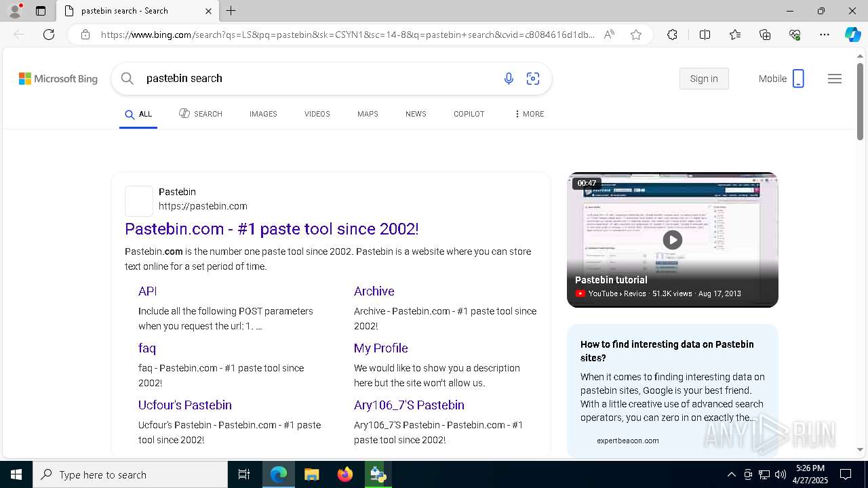Image resolution: width=868 pixels, height=488 pixels.
Task: Open Bing hamburger settings menu
Action: [x=835, y=79]
